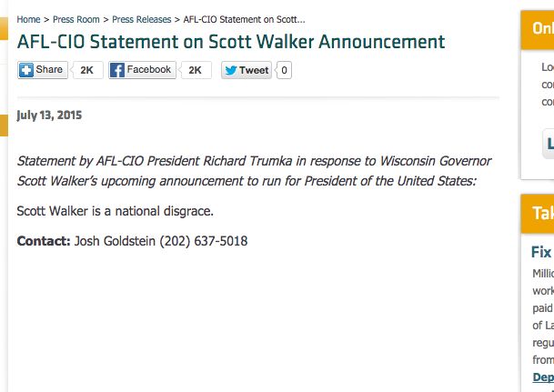Image resolution: width=554 pixels, height=392 pixels.
Task: Select the orange sidebar tab at top right
Action: [x=538, y=29]
